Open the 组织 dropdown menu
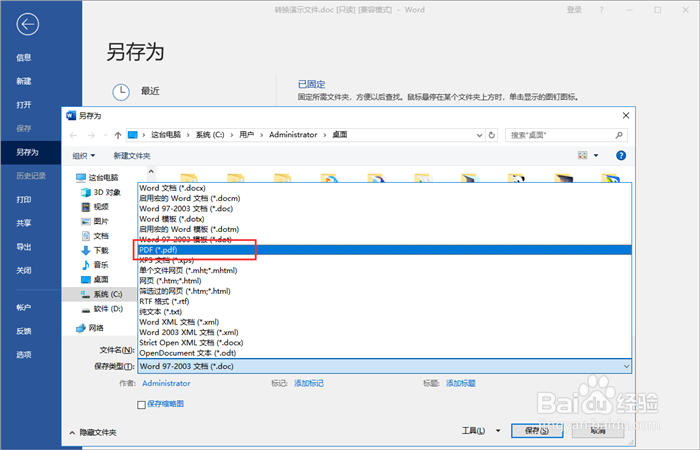The height and width of the screenshot is (450, 700). (x=83, y=155)
